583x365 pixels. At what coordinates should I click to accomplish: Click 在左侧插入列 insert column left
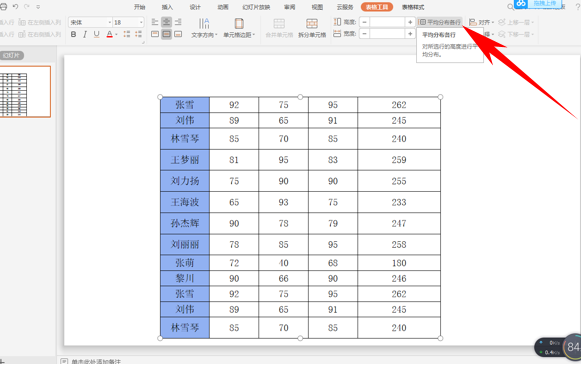tap(40, 22)
